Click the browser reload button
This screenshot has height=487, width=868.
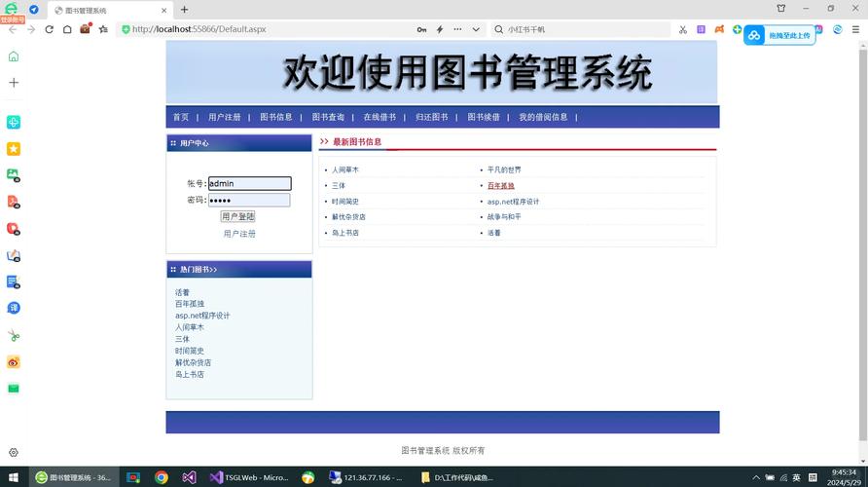tap(49, 29)
